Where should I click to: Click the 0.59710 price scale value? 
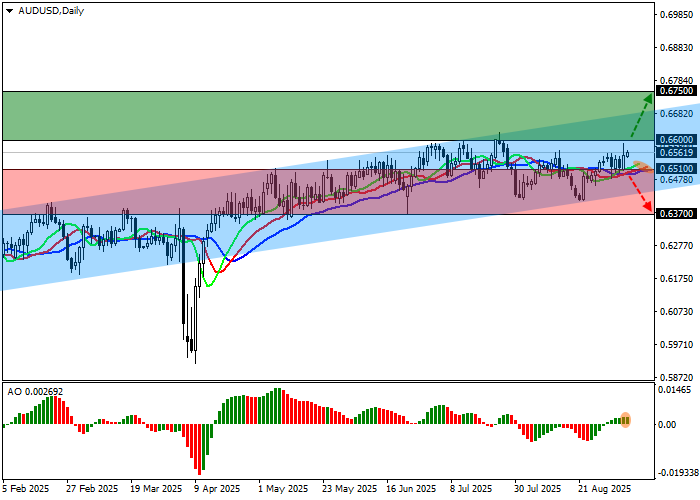[677, 345]
